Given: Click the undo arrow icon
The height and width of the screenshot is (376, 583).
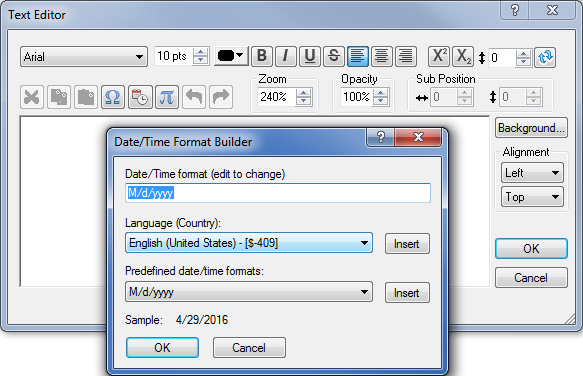Looking at the screenshot, I should pos(194,97).
